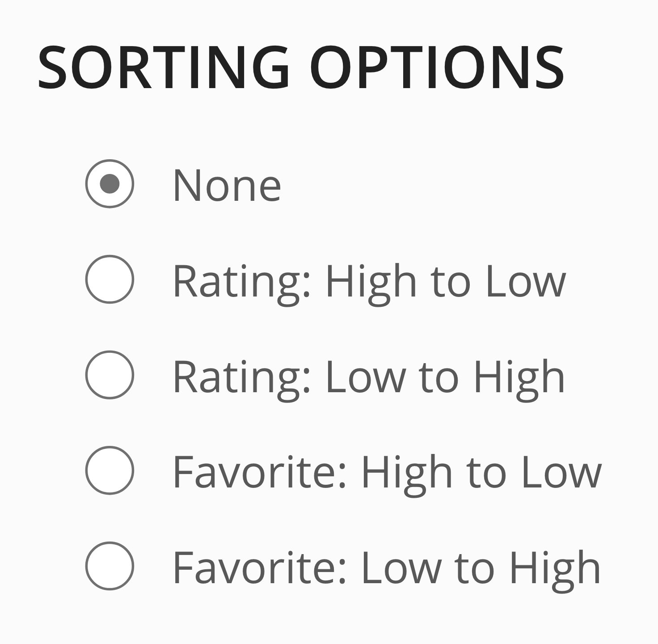Click the "Rating: High to Low" label text
This screenshot has height=644, width=658.
(369, 281)
